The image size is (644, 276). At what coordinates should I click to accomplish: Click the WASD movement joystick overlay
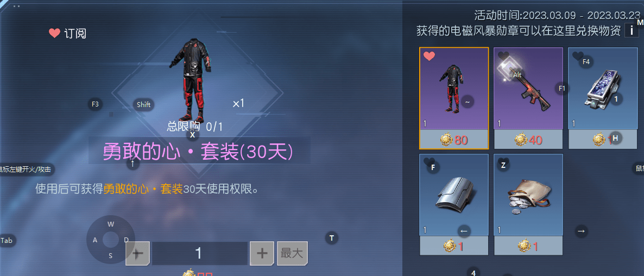[110, 240]
